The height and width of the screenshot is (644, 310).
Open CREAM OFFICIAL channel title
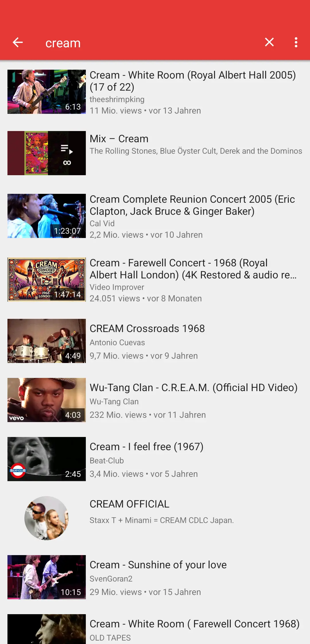click(x=129, y=504)
